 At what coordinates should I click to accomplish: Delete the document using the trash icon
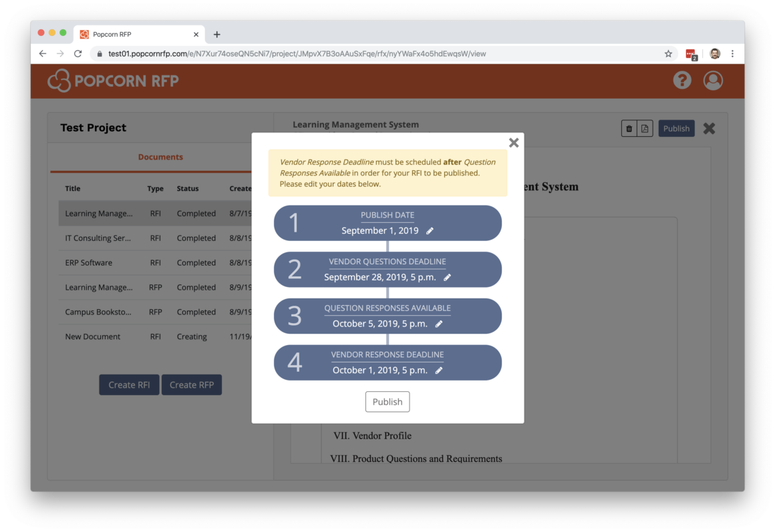coord(628,127)
